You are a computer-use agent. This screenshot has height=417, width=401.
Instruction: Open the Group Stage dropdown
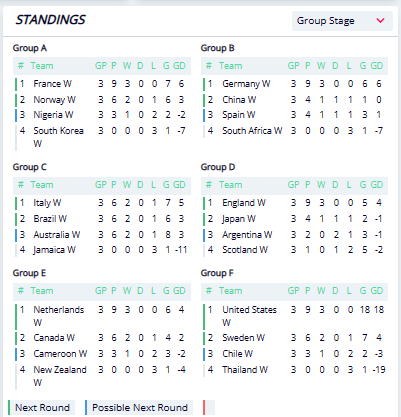coord(342,21)
